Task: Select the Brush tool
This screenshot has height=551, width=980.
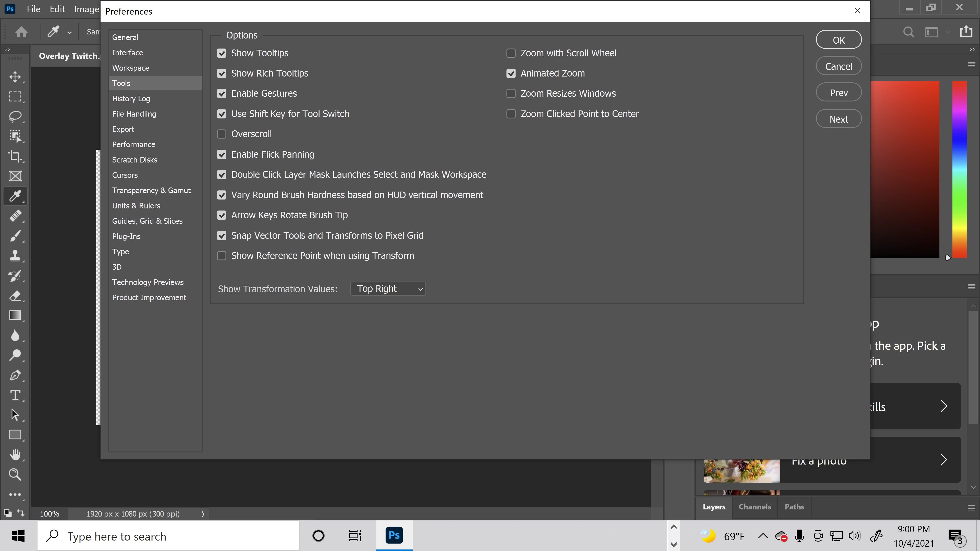Action: click(15, 236)
